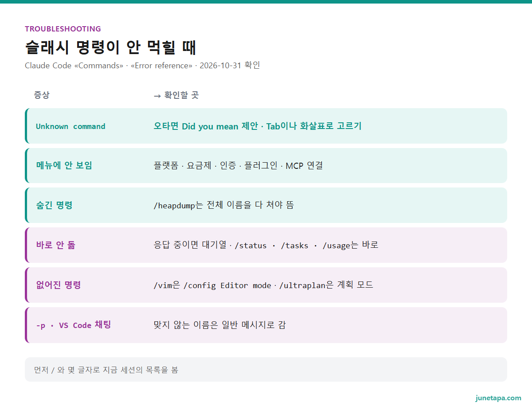The height and width of the screenshot is (410, 532).
Task: Click the Did you mean 제안 description
Action: (x=258, y=126)
